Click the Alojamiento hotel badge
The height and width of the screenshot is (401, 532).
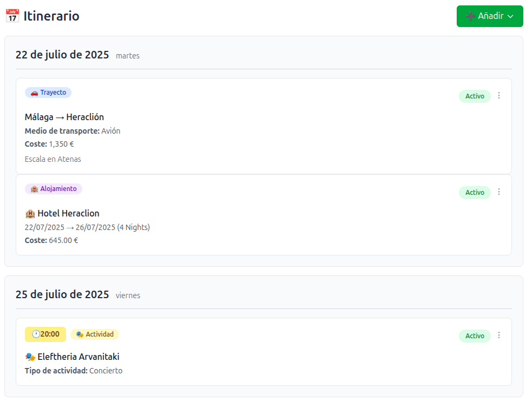pyautogui.click(x=54, y=189)
